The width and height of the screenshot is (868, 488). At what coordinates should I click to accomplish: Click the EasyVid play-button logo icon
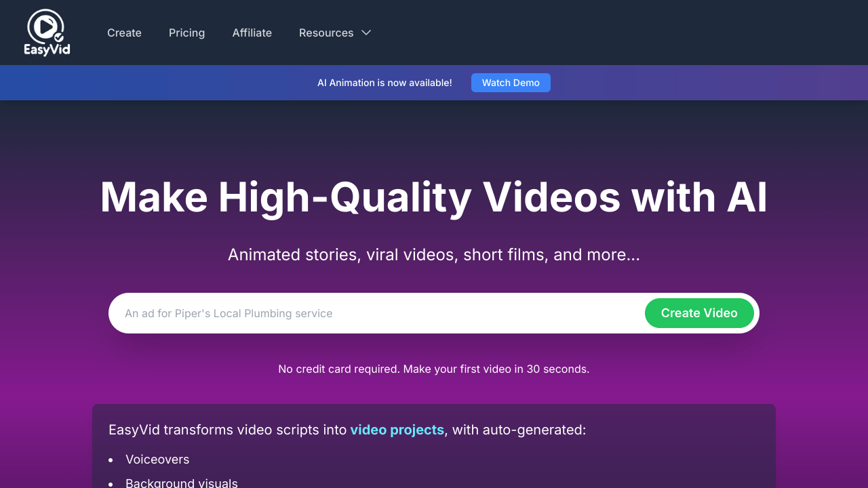click(x=45, y=26)
